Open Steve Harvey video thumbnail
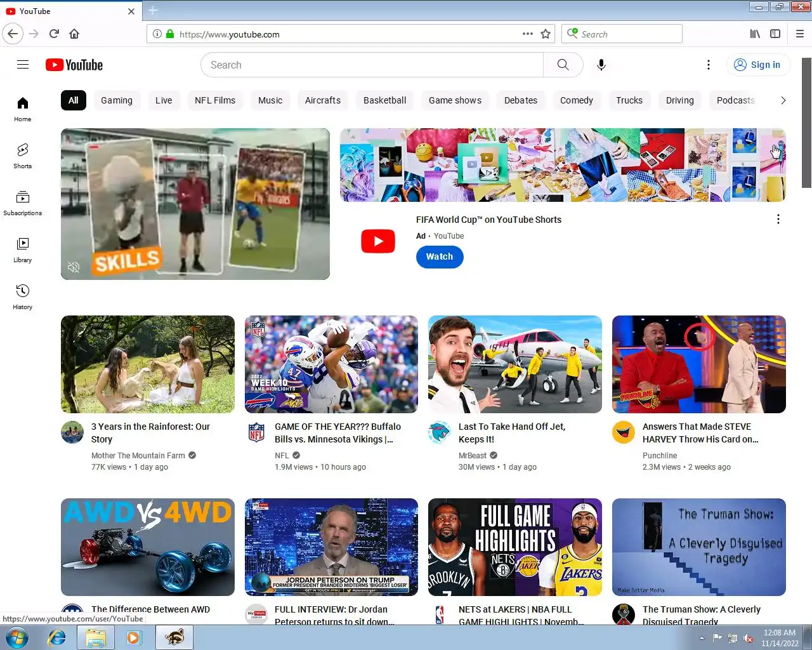The height and width of the screenshot is (650, 812). pyautogui.click(x=699, y=364)
